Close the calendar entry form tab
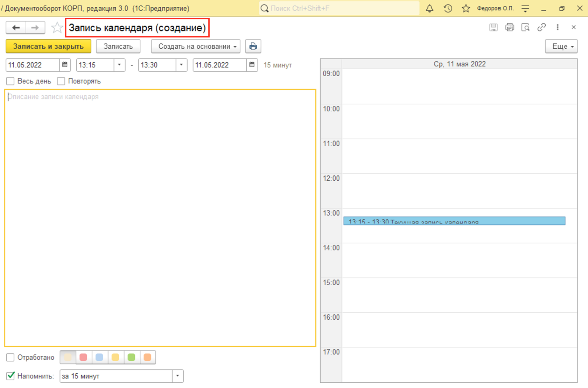This screenshot has height=388, width=588. (x=574, y=27)
